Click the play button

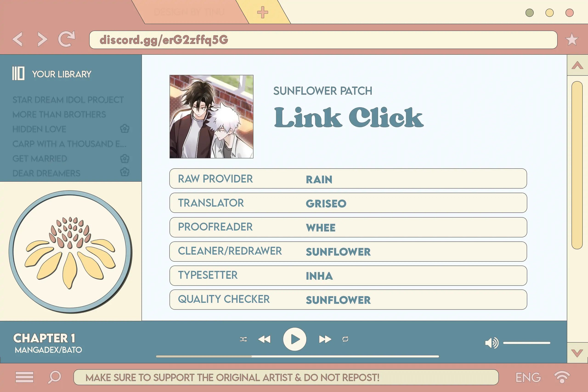tap(294, 339)
